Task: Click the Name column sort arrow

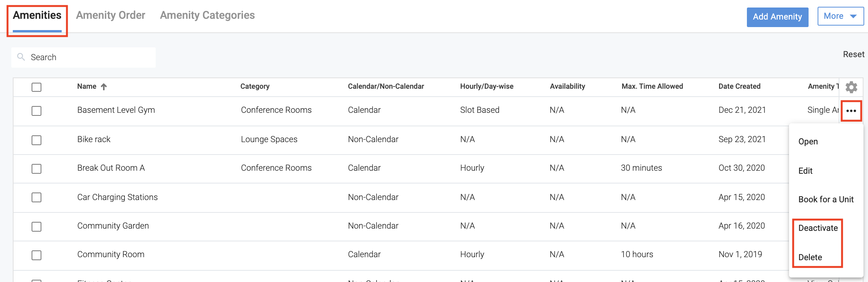Action: pyautogui.click(x=104, y=87)
